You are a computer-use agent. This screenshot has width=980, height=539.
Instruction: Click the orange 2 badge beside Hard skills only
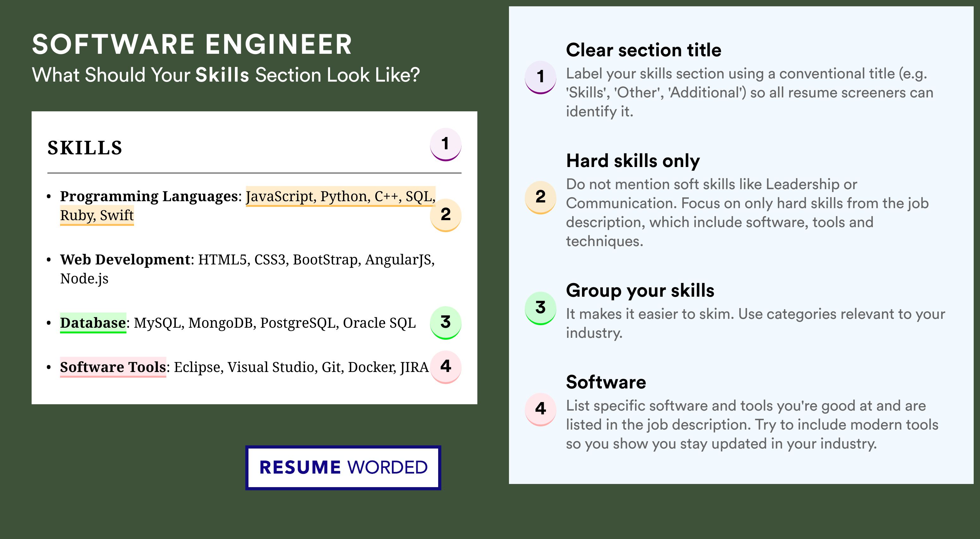pyautogui.click(x=541, y=198)
